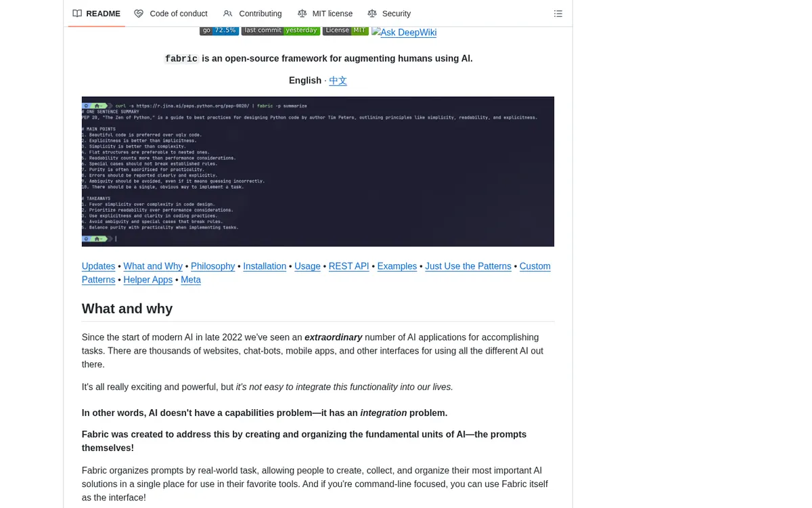This screenshot has width=812, height=508.
Task: Follow Just Use the Patterns link
Action: [468, 266]
